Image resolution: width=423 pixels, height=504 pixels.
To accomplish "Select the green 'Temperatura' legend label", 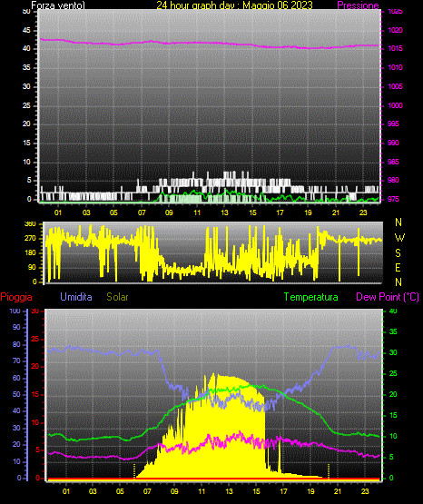I will (311, 297).
